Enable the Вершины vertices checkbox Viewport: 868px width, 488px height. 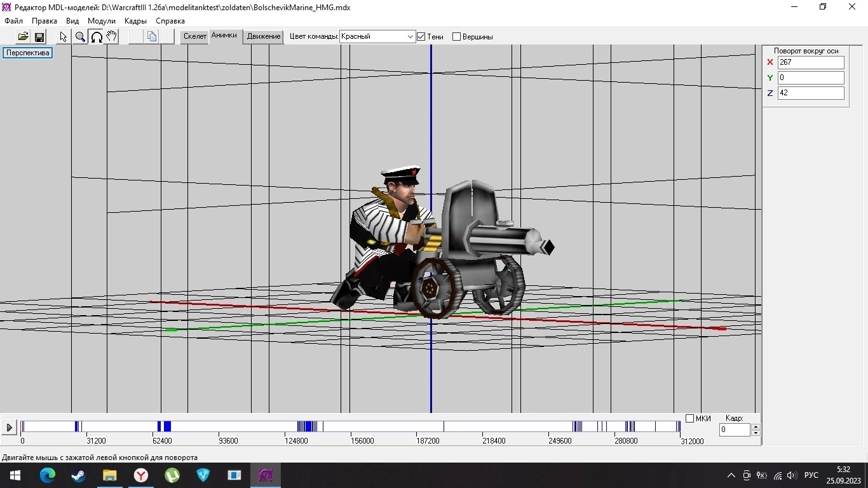point(456,37)
